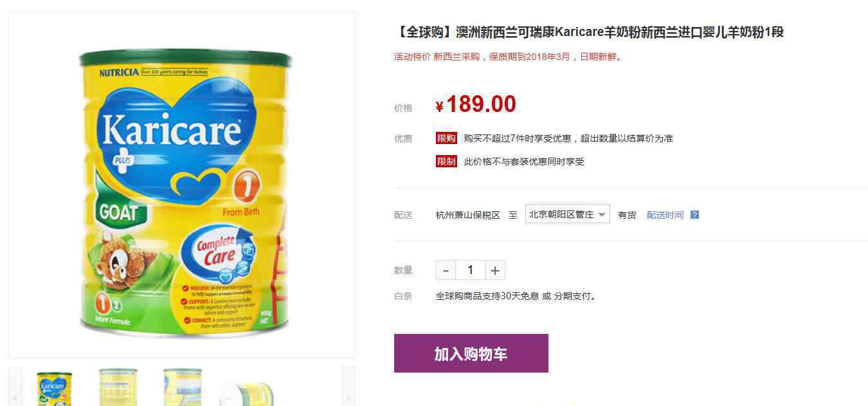Viewport: 868px width, 406px height.
Task: Click the red 限购 purchase limit tag
Action: click(446, 138)
